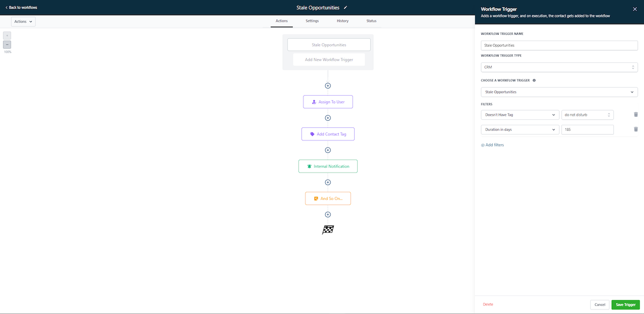This screenshot has width=644, height=314.
Task: Click the red Delete link
Action: (x=488, y=304)
